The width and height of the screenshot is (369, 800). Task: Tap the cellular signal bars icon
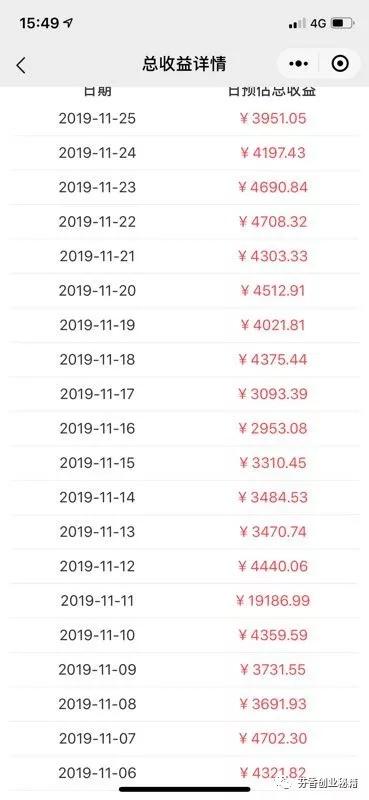(x=297, y=23)
